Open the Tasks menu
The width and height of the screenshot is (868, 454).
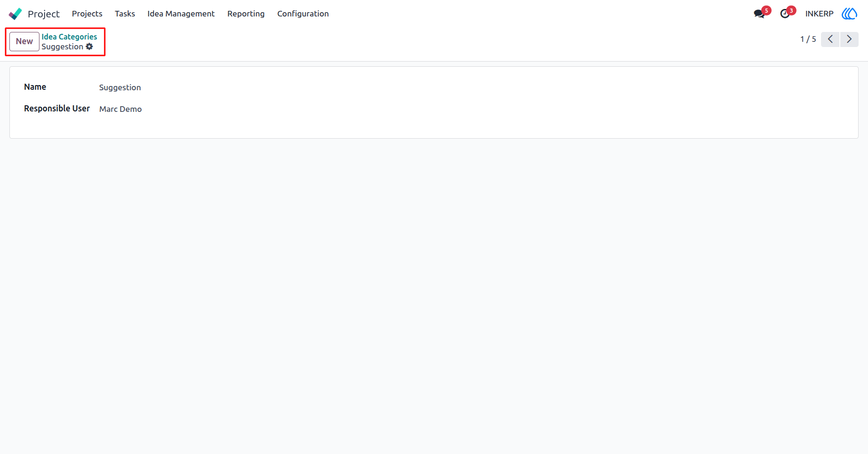click(125, 14)
